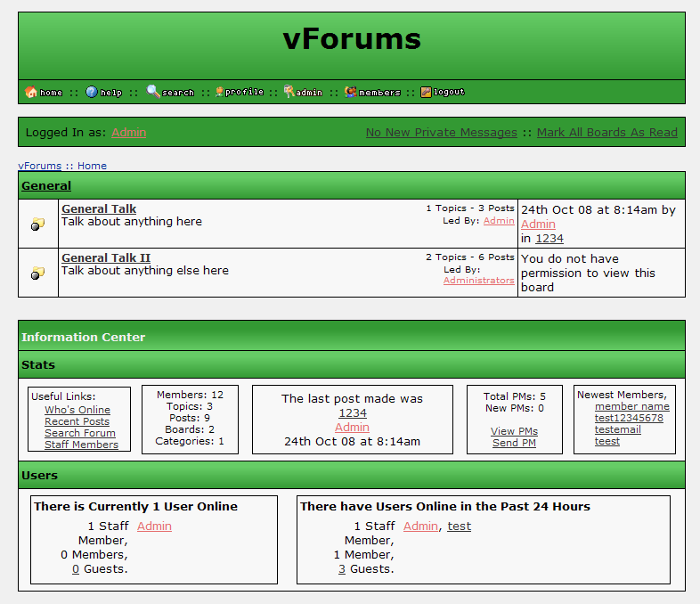
Task: Open newest member test12345678 profile
Action: click(629, 418)
